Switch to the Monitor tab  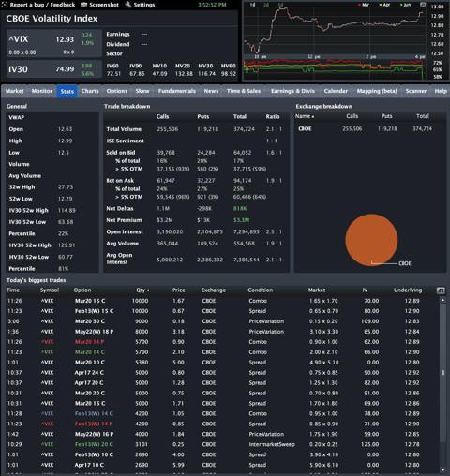[x=42, y=91]
